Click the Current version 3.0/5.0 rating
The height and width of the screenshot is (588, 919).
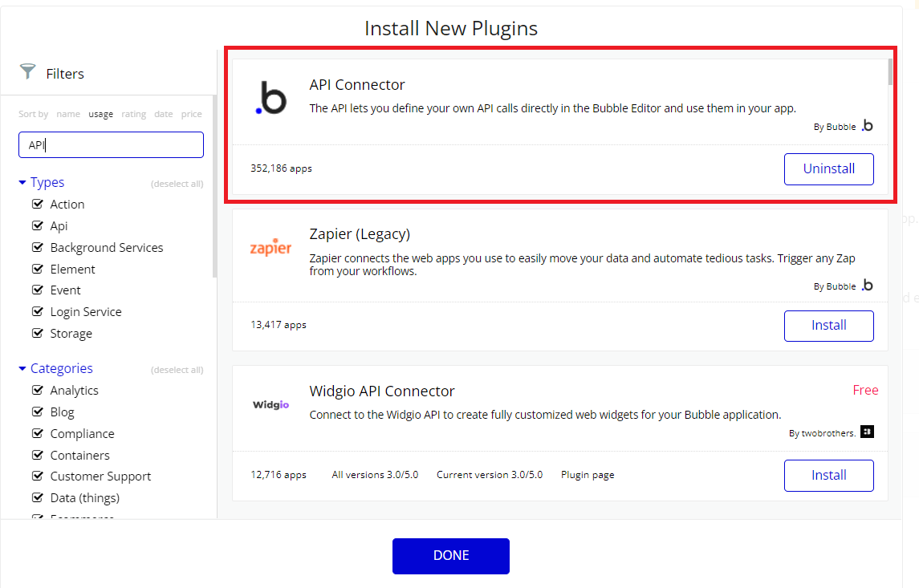[490, 475]
